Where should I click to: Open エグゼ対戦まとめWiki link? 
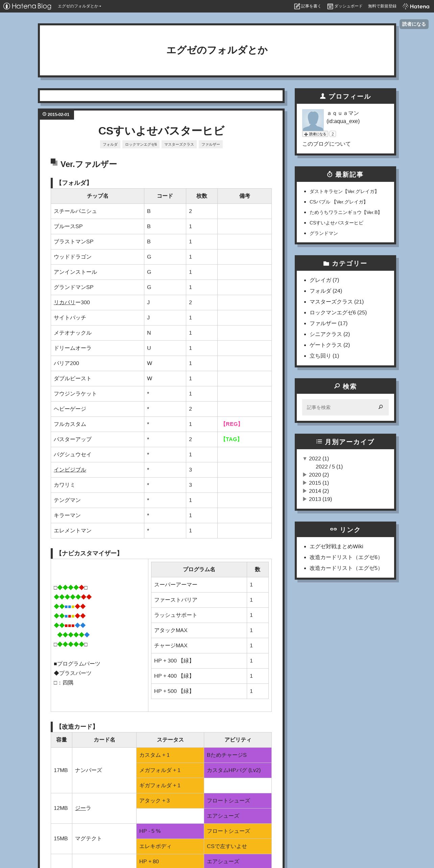(336, 547)
